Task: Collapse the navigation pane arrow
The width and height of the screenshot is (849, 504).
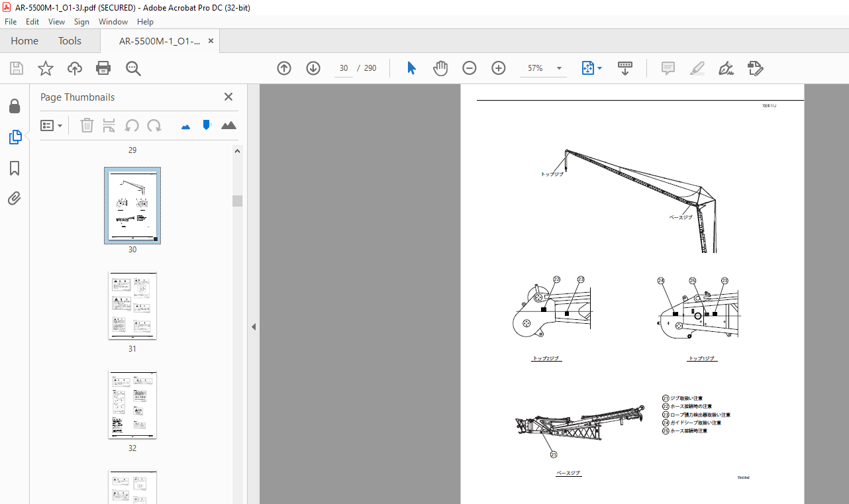Action: [x=253, y=327]
